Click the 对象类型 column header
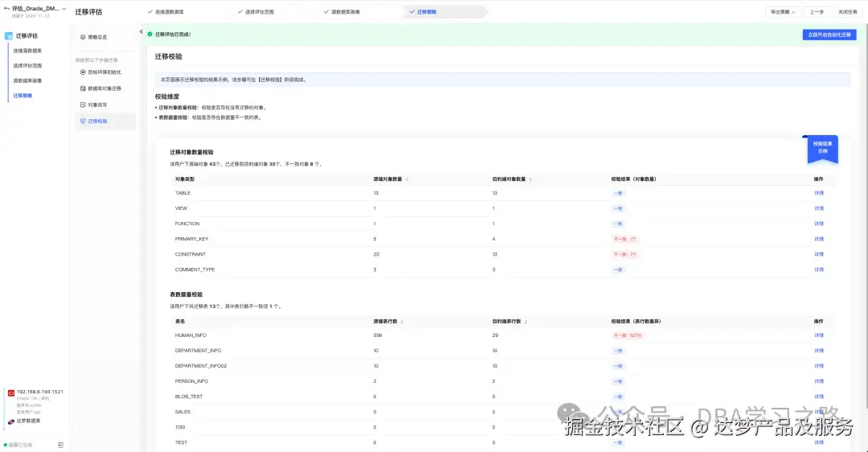868x452 pixels. coord(185,179)
